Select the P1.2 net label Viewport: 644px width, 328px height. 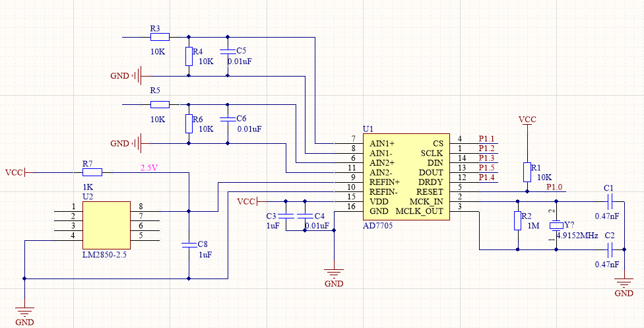click(486, 148)
